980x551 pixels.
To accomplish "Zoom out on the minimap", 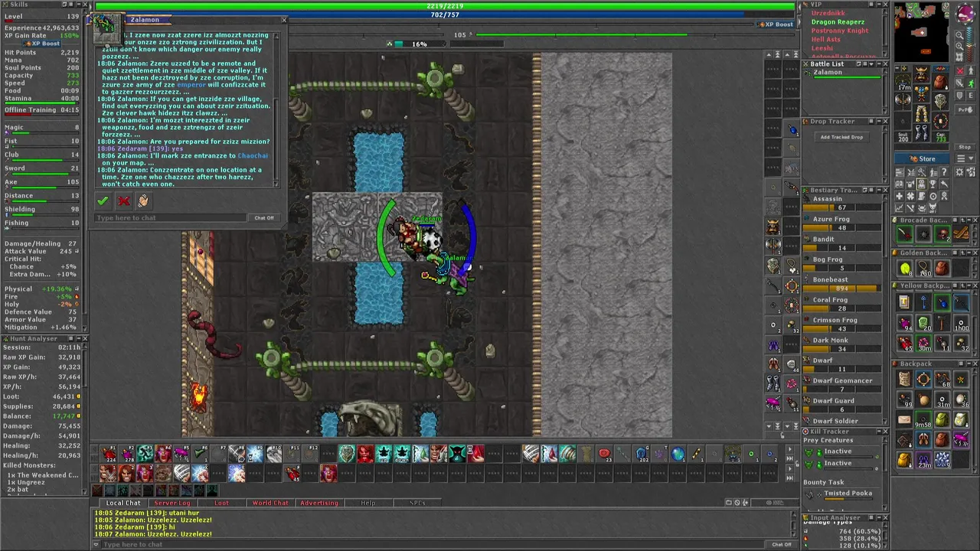I will (959, 35).
